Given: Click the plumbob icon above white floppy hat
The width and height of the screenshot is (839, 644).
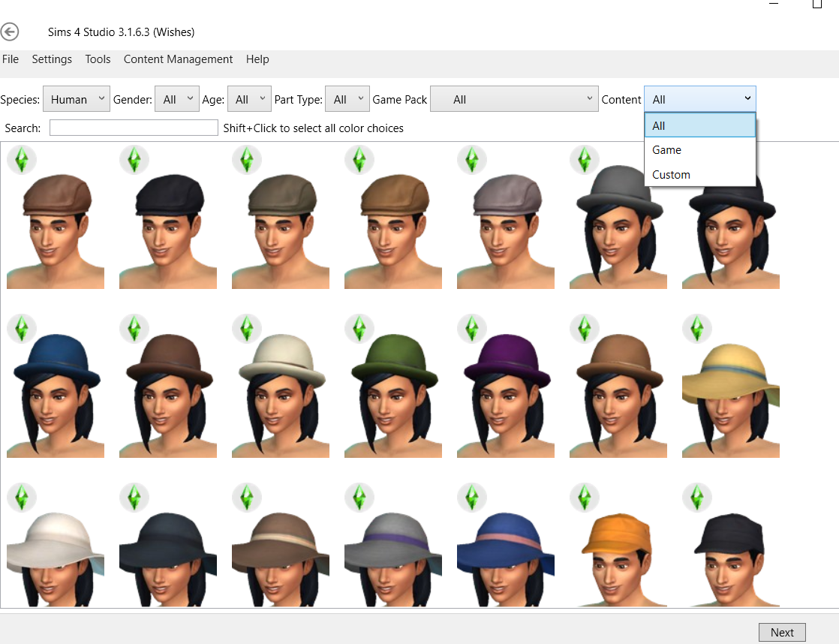Looking at the screenshot, I should pyautogui.click(x=22, y=498).
